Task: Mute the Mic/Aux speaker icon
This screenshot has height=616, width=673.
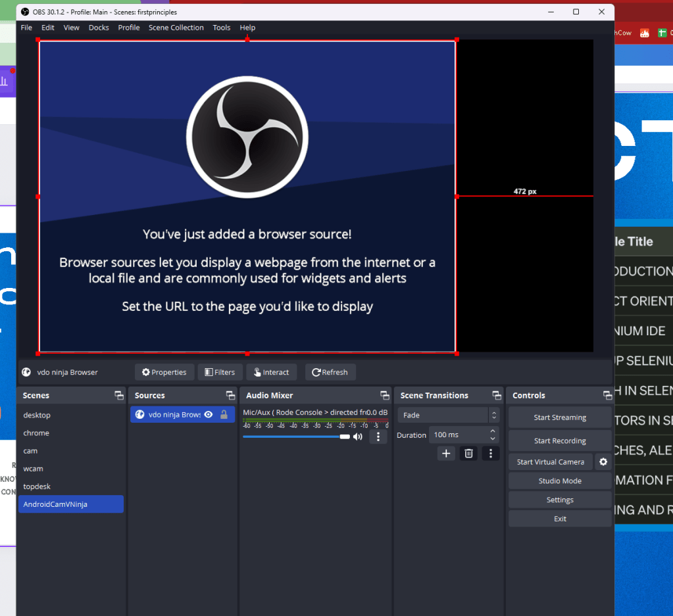Action: [357, 437]
